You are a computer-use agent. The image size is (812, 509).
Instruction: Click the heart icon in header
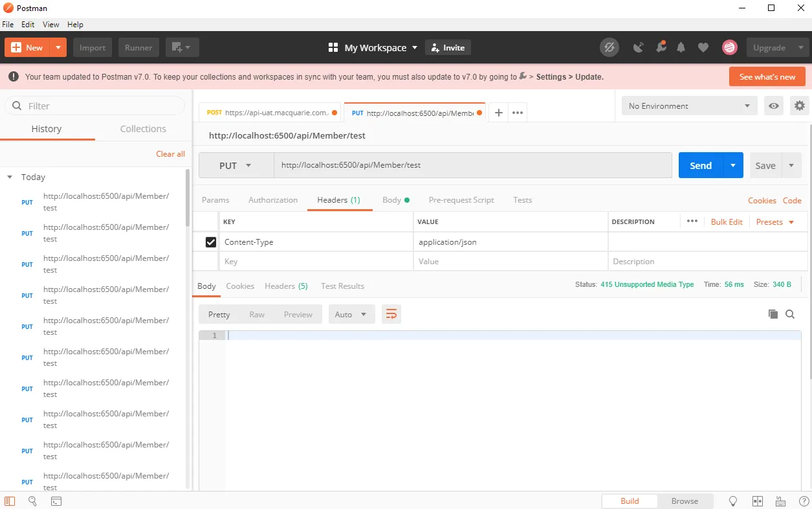tap(703, 47)
